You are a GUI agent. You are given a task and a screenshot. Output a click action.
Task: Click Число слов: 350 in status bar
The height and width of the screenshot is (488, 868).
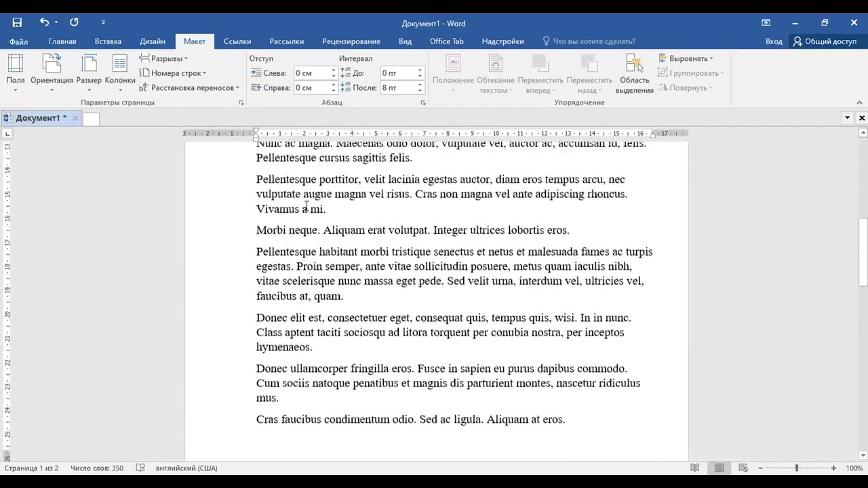tap(97, 468)
